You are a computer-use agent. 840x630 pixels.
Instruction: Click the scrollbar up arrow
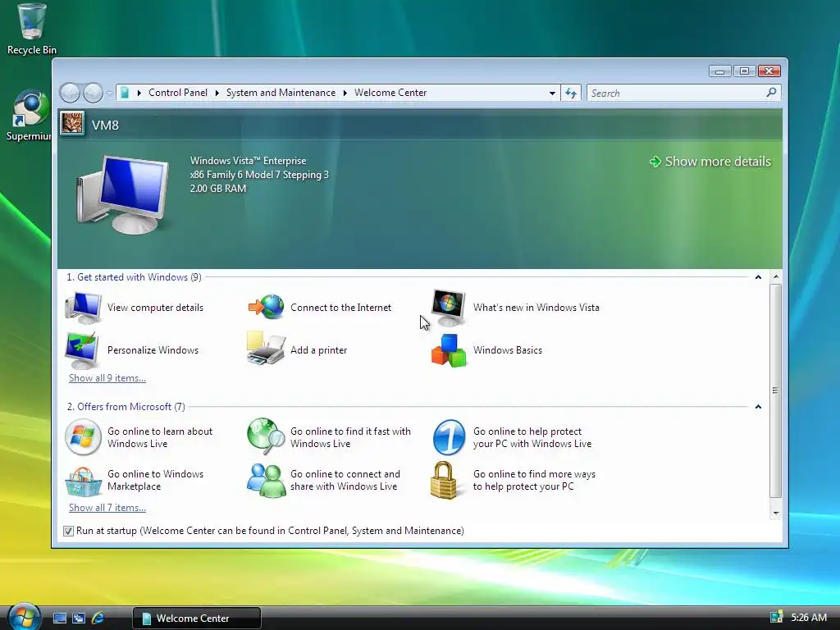point(775,277)
